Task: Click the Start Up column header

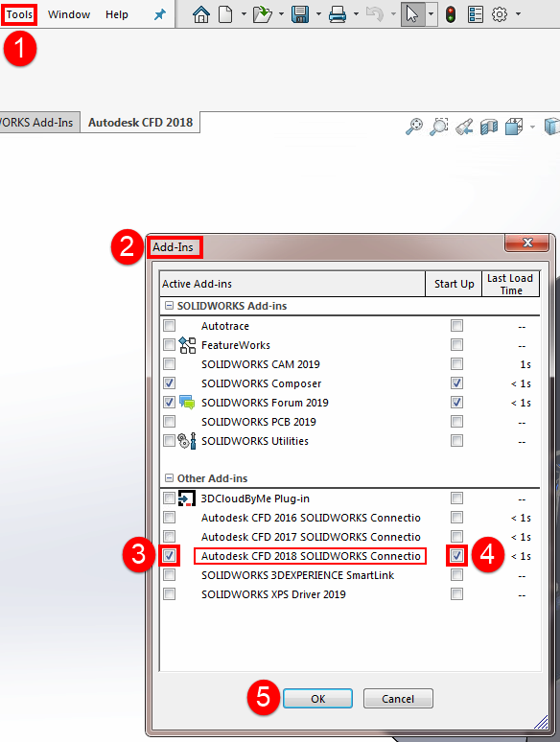Action: (454, 284)
